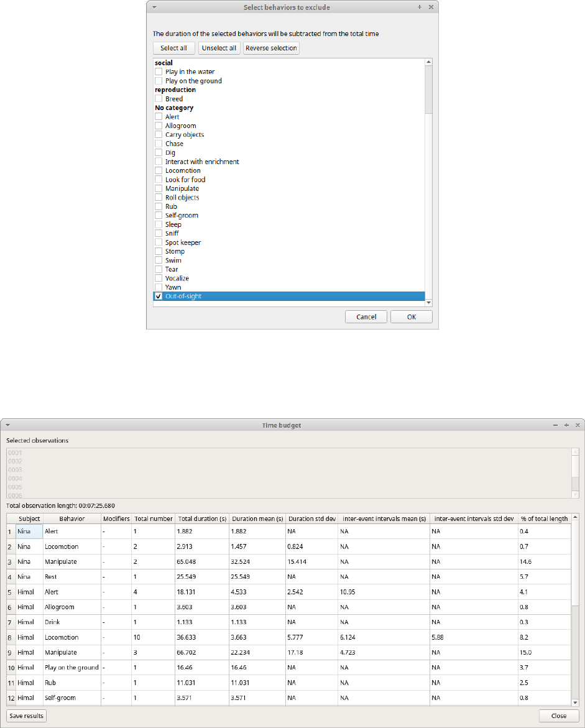The width and height of the screenshot is (585, 728).
Task: Tick the Yawn checkbox
Action: pyautogui.click(x=159, y=287)
